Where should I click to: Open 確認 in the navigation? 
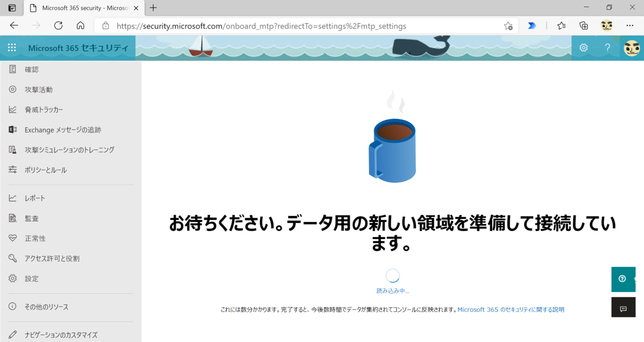point(32,69)
